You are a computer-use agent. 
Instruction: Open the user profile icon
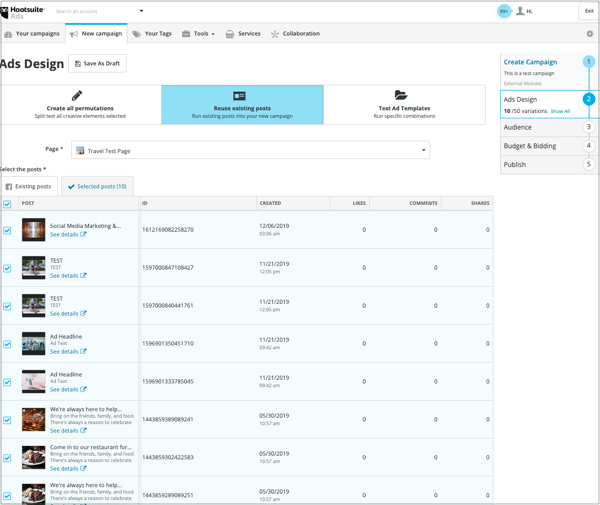(520, 11)
